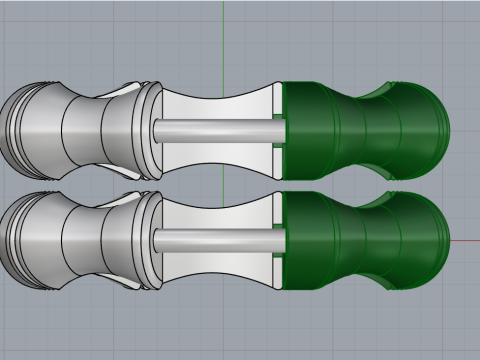This screenshot has width=480, height=360.
Task: Select the lower green handle model
Action: [x=366, y=240]
